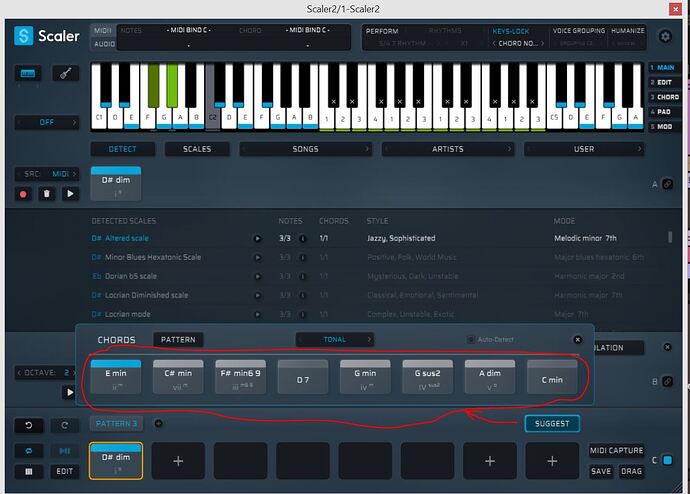Viewport: 690px width, 494px height.
Task: Click the DRAG button
Action: pyautogui.click(x=631, y=471)
